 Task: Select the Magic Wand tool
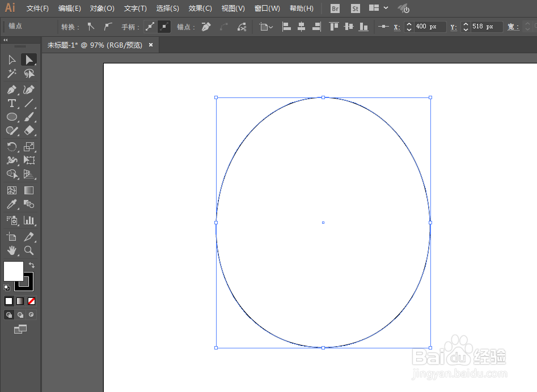coord(11,73)
